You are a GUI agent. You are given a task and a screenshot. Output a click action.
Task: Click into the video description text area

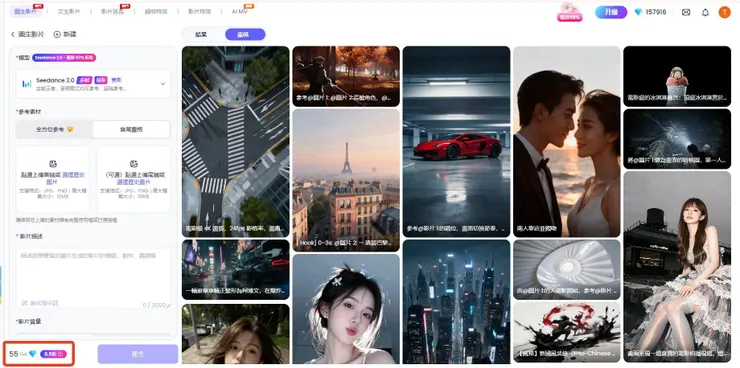[93, 278]
